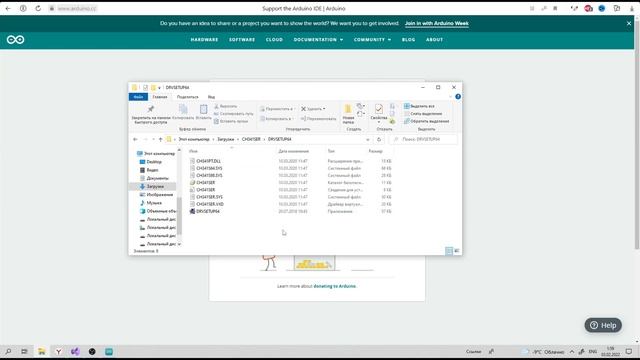Dismiss the Arduino Week banner

629,24
